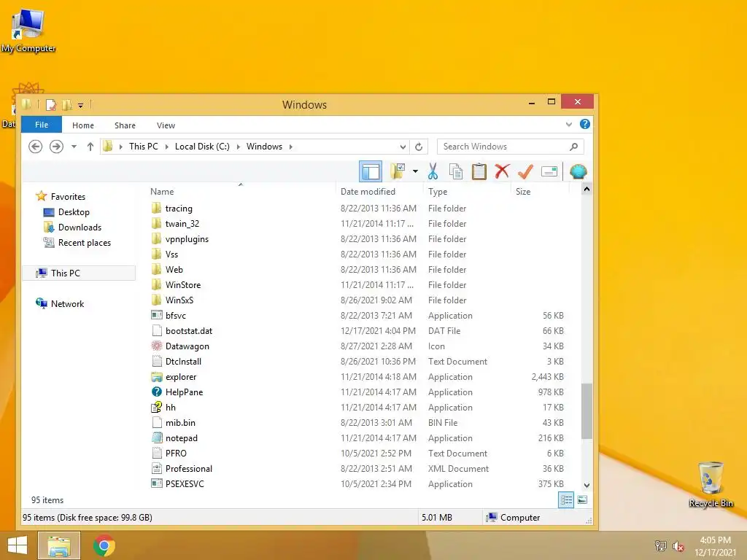
Task: Click the muted volume tray icon
Action: click(x=678, y=546)
